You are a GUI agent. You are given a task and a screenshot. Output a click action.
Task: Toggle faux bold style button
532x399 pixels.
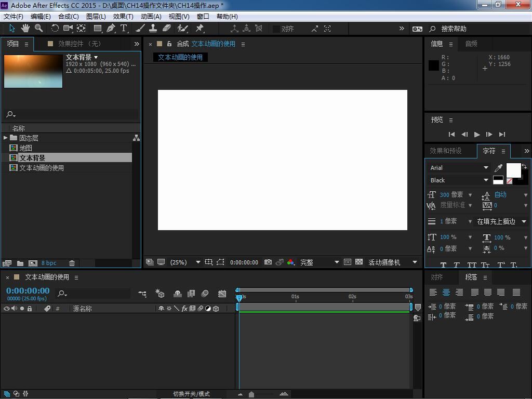point(443,265)
